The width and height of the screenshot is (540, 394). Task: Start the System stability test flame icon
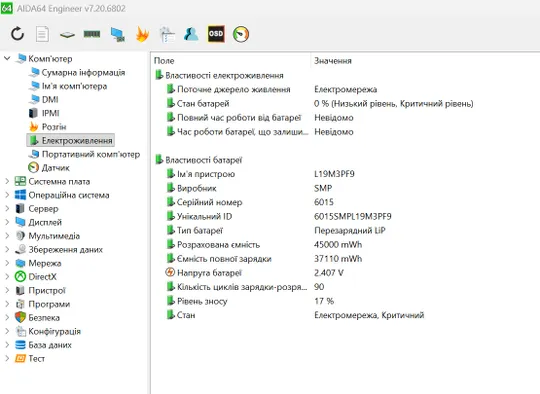click(142, 34)
